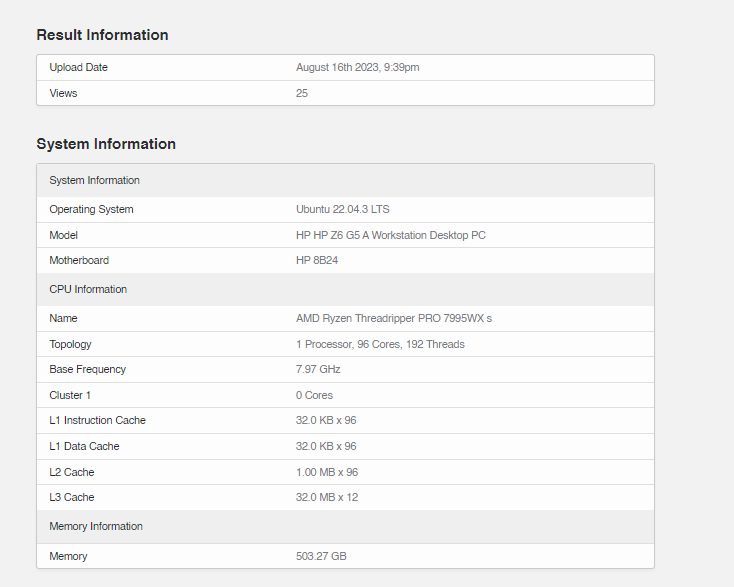Screen dimensions: 734x587
Task: Click the Upload Date row label
Action: coord(78,67)
